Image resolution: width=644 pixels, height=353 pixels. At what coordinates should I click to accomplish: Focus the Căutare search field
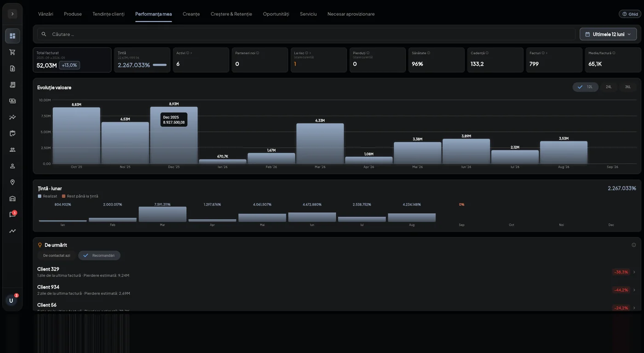pos(306,34)
